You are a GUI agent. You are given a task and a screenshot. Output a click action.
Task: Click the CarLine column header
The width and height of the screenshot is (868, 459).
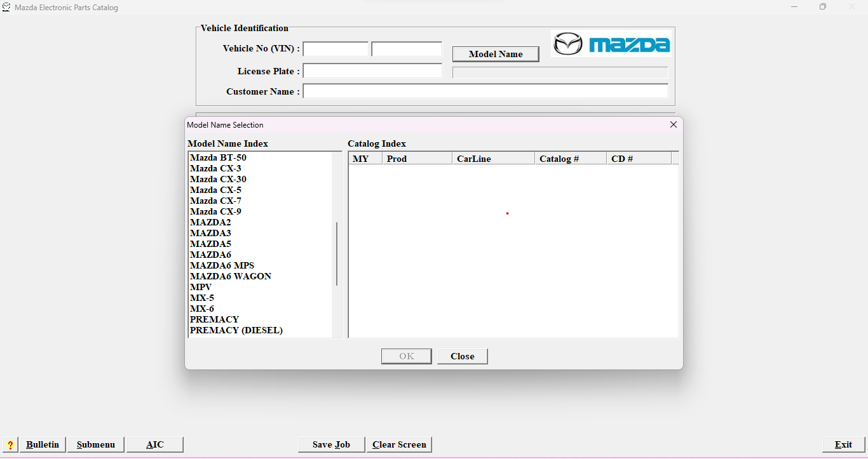[493, 159]
